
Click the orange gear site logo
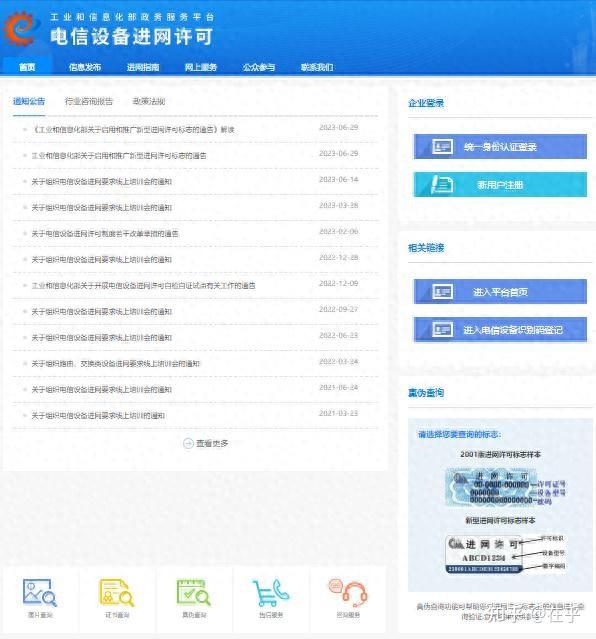click(x=19, y=29)
